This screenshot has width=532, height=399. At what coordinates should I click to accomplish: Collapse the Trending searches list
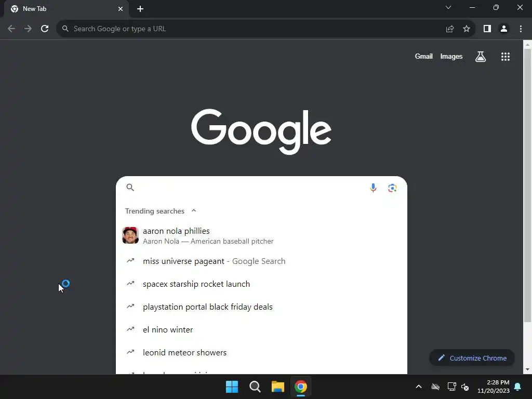[x=194, y=211]
